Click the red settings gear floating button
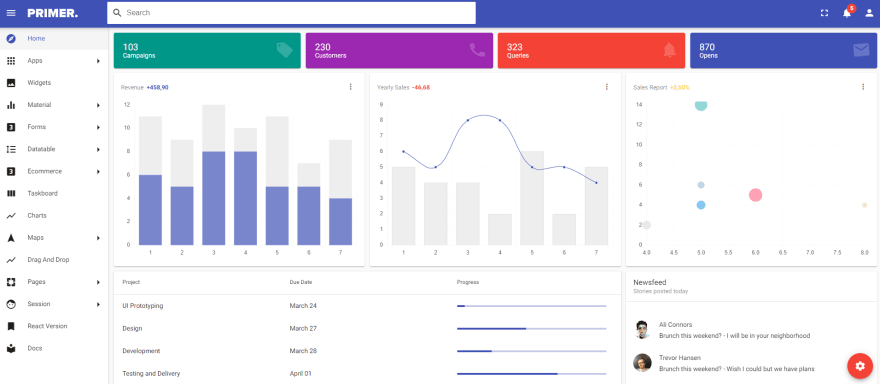 tap(860, 366)
